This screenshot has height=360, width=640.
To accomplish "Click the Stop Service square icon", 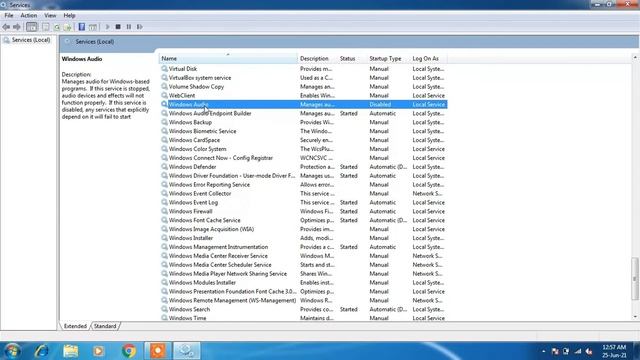I will point(118,27).
